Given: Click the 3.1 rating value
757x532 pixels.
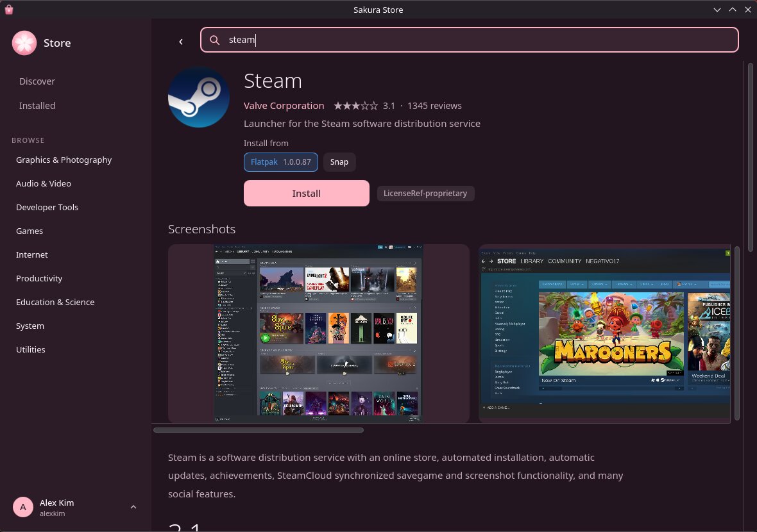Looking at the screenshot, I should (x=389, y=106).
